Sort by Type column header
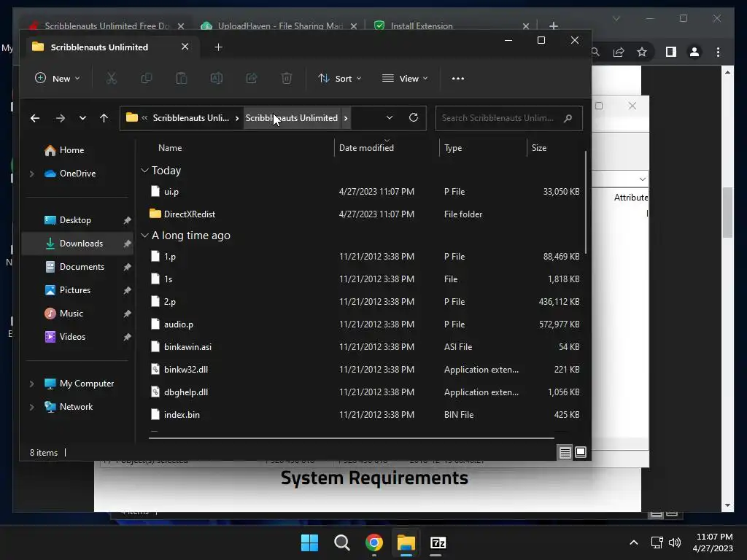Screen dimensions: 747x560 click(483, 147)
